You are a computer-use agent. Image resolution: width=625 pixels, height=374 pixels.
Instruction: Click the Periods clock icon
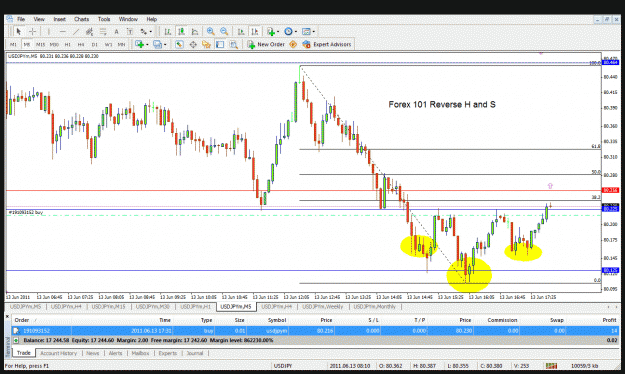click(288, 31)
